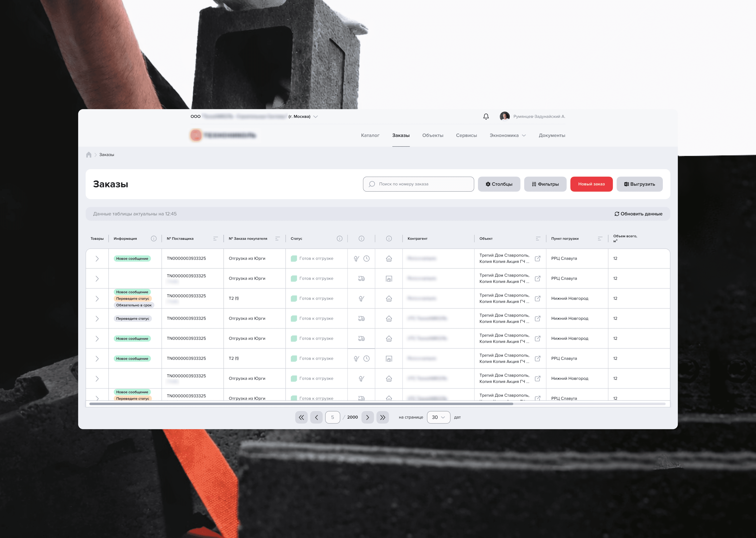Click the info icon in Информация column header
This screenshot has width=756, height=538.
point(154,239)
